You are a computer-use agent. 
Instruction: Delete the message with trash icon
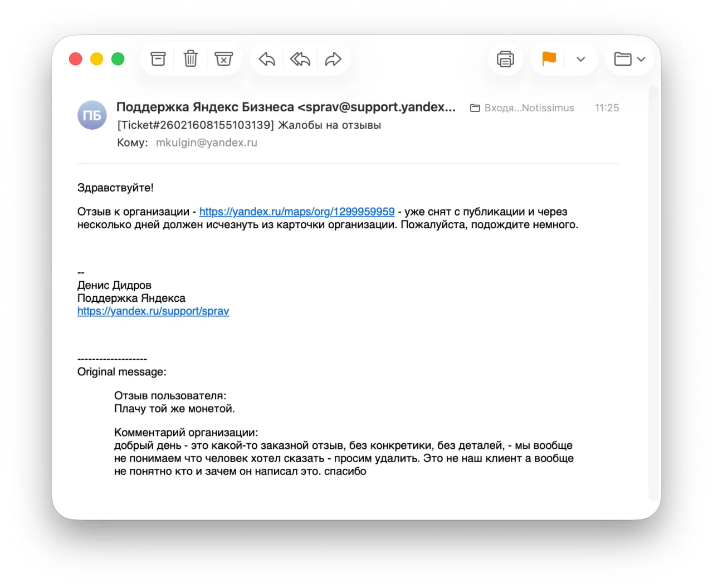pyautogui.click(x=191, y=59)
